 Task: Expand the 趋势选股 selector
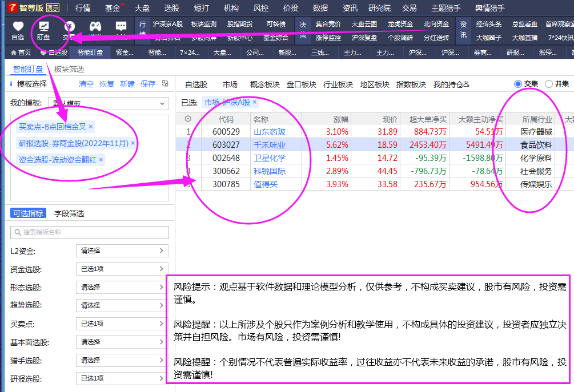coord(122,305)
